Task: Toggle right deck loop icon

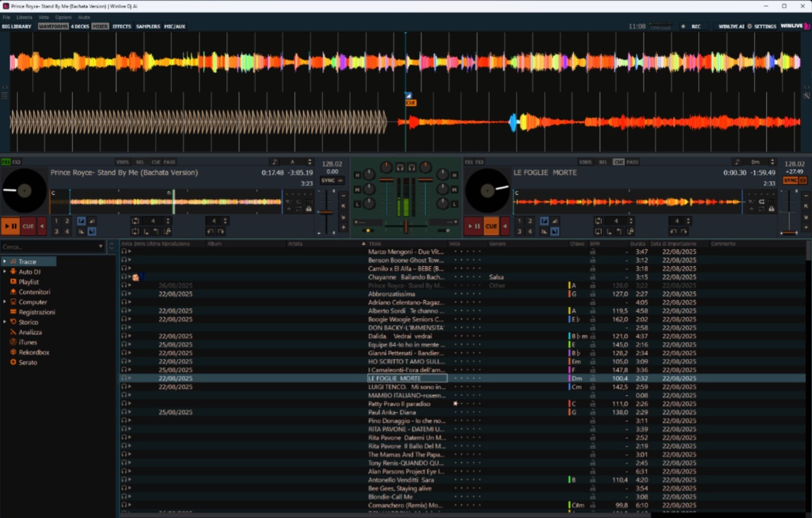Action: pos(599,221)
